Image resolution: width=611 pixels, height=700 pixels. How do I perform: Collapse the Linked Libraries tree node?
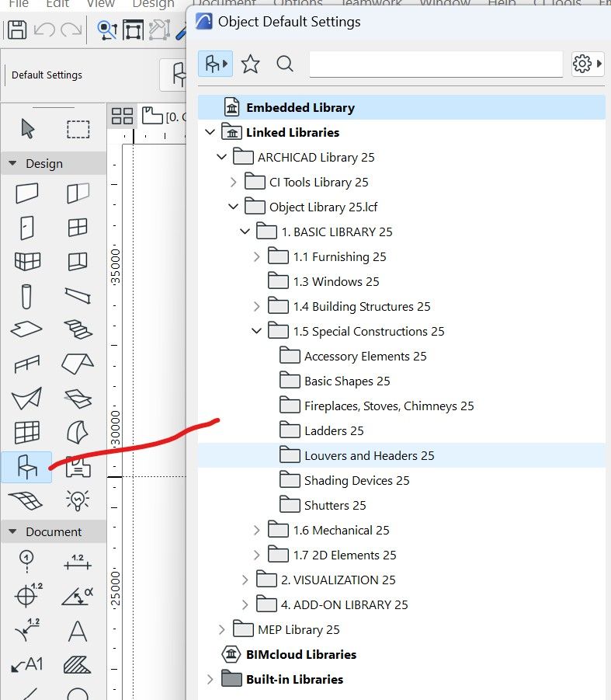click(210, 132)
